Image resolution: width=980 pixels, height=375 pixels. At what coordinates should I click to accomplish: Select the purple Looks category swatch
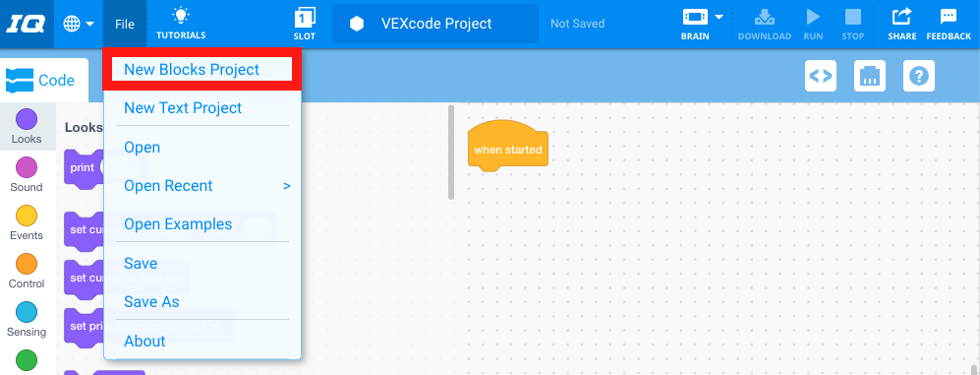(27, 119)
